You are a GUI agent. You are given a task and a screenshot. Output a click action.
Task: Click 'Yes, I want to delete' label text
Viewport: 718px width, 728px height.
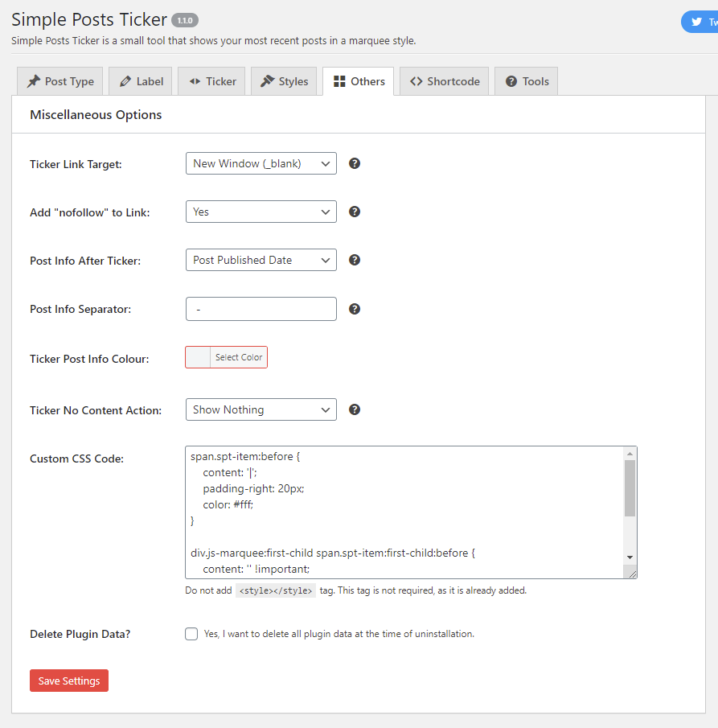339,634
